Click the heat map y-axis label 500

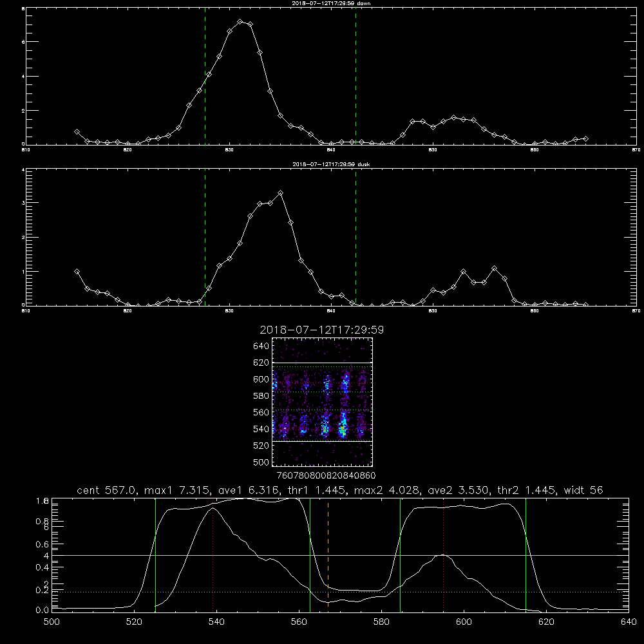pyautogui.click(x=261, y=462)
